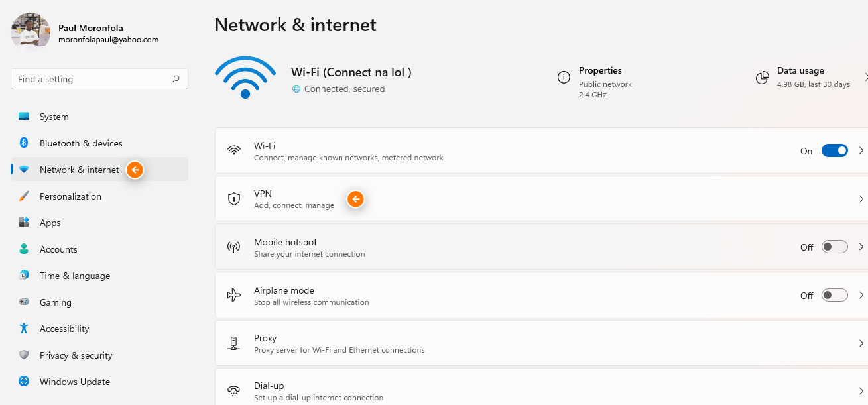Screen dimensions: 868x405
Task: Click the search magnifier icon
Action: click(x=176, y=79)
